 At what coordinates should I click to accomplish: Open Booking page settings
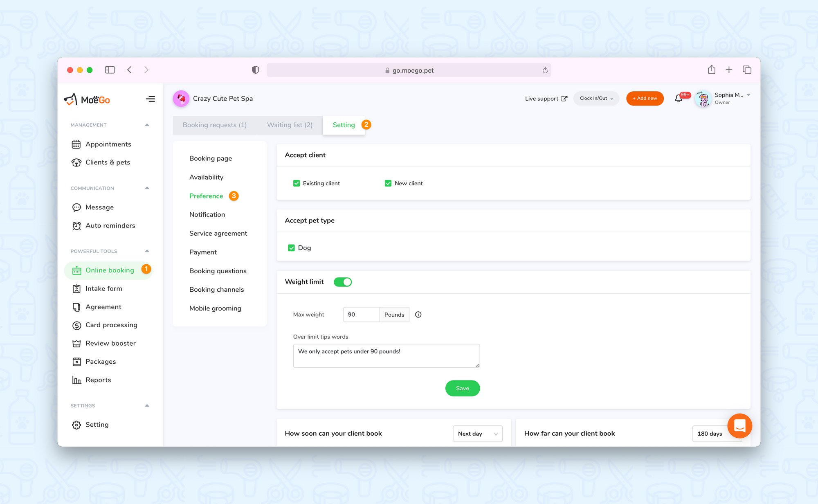pos(211,159)
